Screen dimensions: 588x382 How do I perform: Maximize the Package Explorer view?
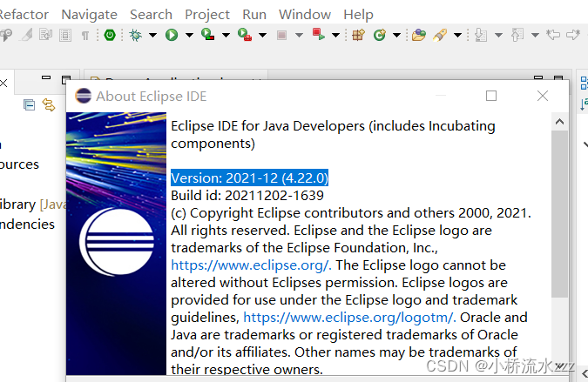point(66,79)
